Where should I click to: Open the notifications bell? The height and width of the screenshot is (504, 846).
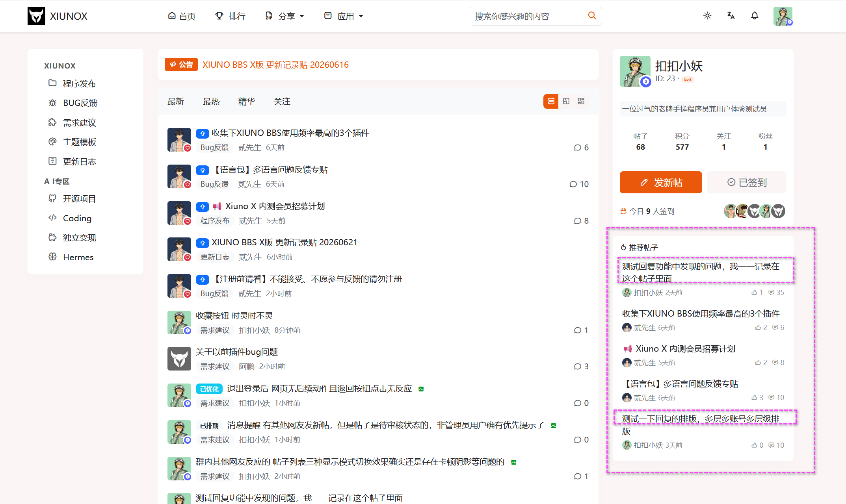755,16
